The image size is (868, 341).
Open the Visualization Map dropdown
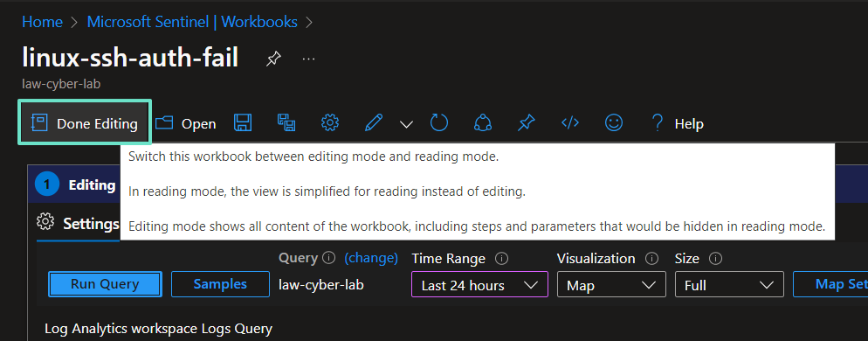coord(611,284)
